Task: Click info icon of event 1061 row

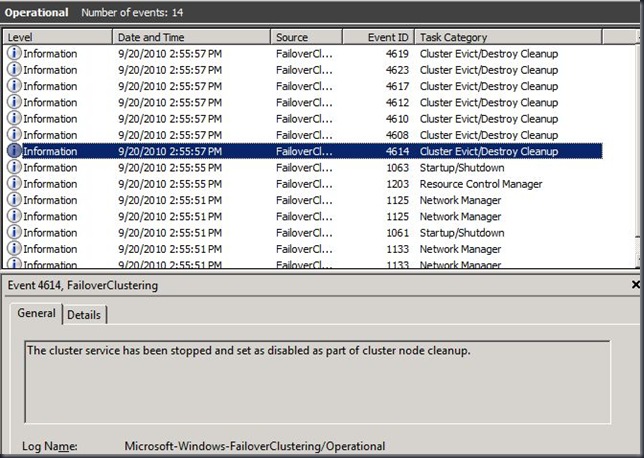Action: tap(14, 232)
